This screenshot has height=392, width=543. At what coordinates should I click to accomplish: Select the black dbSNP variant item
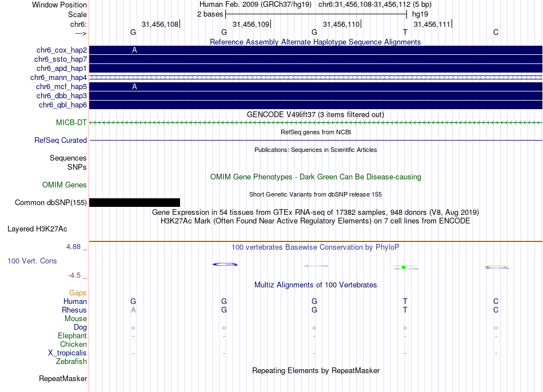[x=134, y=203]
